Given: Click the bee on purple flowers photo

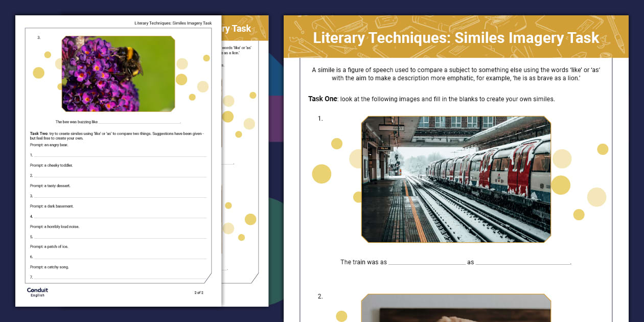Looking at the screenshot, I should (x=117, y=74).
